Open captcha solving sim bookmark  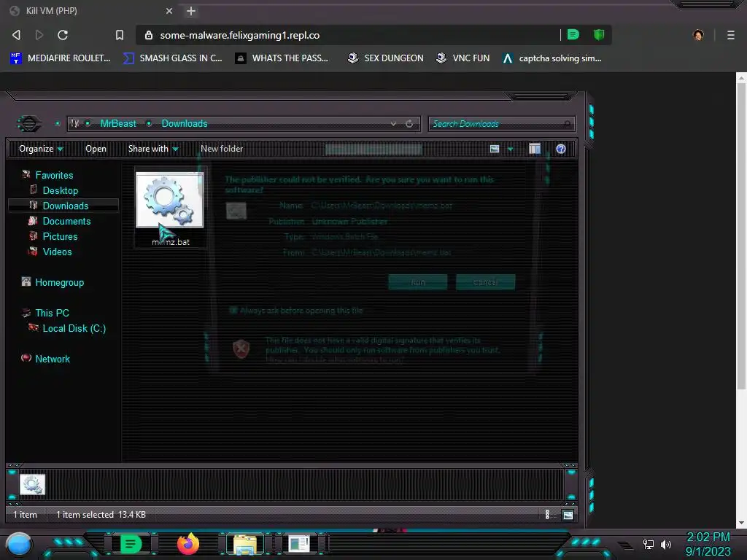[x=552, y=58]
